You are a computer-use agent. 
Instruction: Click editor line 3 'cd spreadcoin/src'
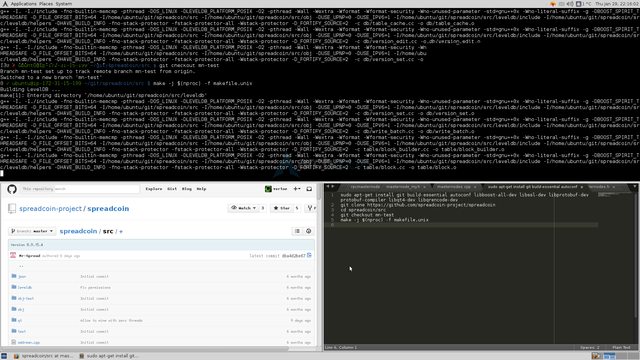pyautogui.click(x=363, y=210)
